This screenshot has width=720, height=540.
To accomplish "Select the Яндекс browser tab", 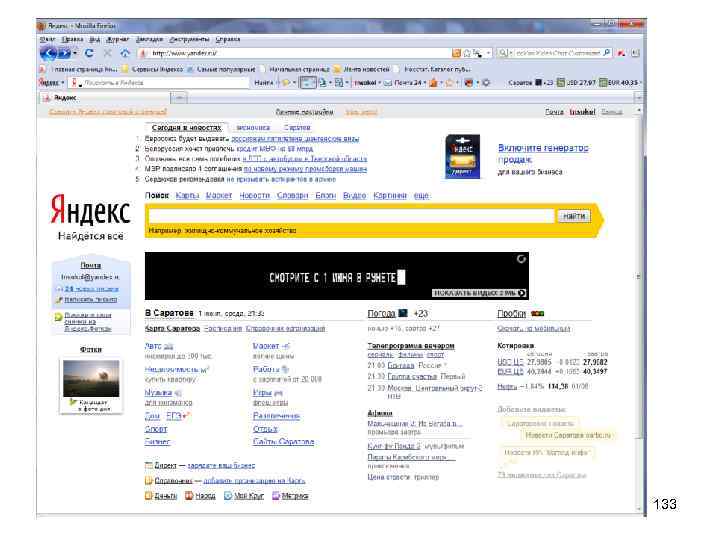I will coord(106,98).
